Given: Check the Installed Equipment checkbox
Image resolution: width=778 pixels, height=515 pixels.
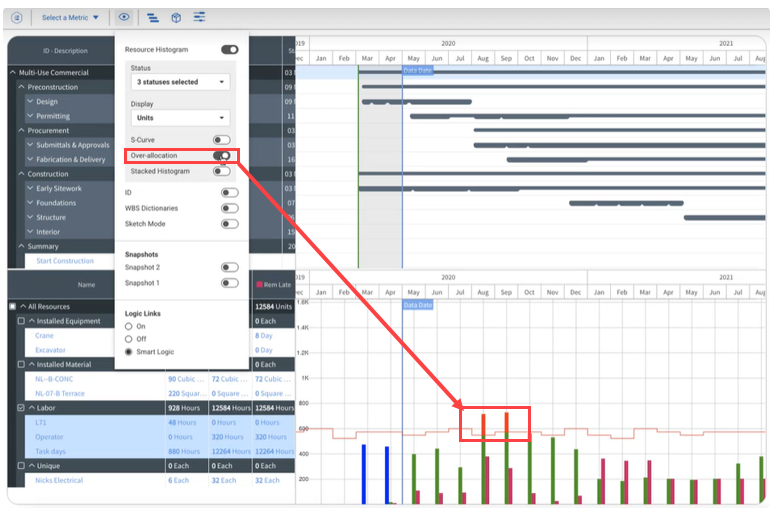Looking at the screenshot, I should (21, 321).
